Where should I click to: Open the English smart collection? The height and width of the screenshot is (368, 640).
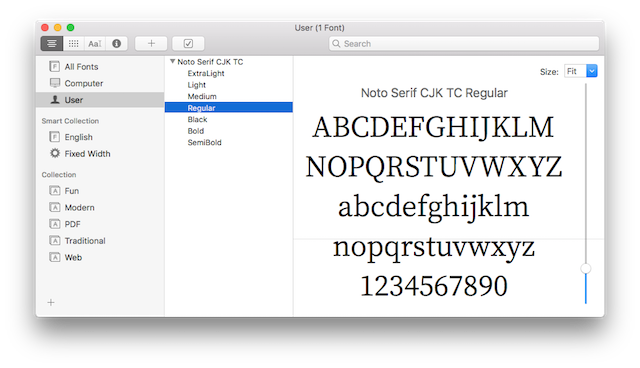71,137
